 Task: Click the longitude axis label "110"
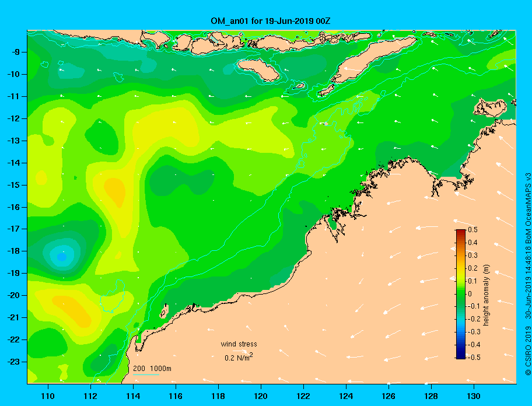point(48,396)
